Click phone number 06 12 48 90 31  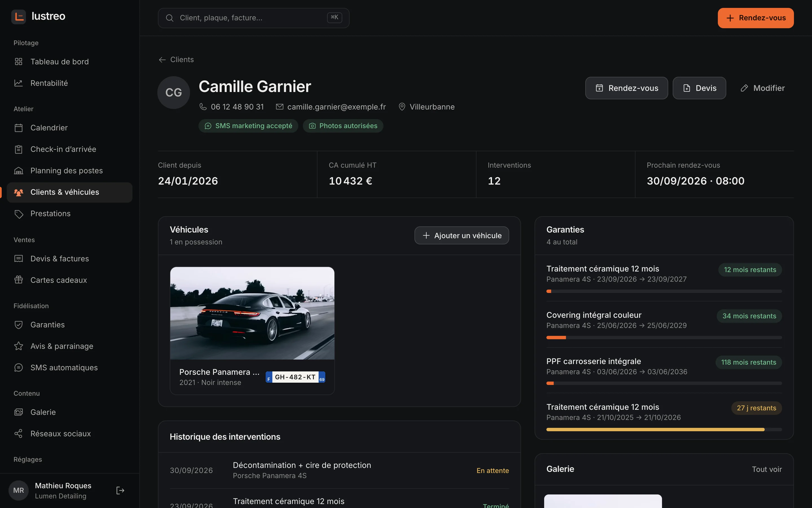tap(237, 107)
